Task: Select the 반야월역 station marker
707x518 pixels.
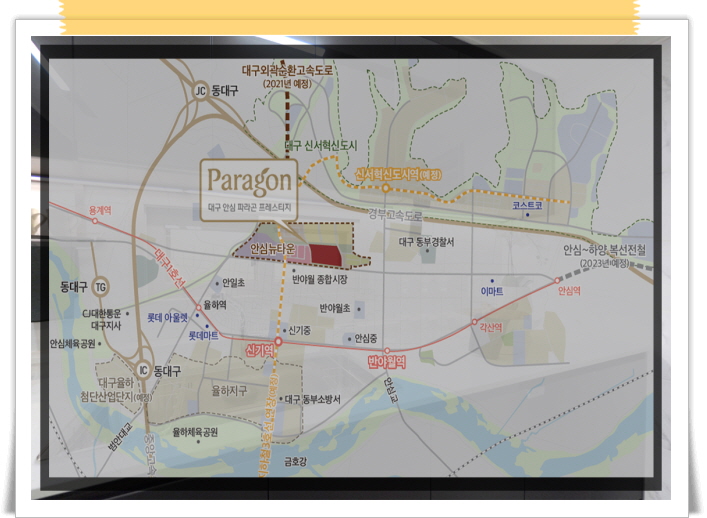Action: [x=387, y=351]
